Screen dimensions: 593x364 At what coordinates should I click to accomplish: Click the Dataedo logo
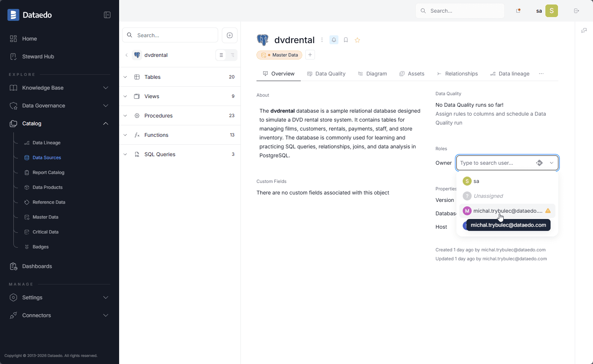coord(30,15)
